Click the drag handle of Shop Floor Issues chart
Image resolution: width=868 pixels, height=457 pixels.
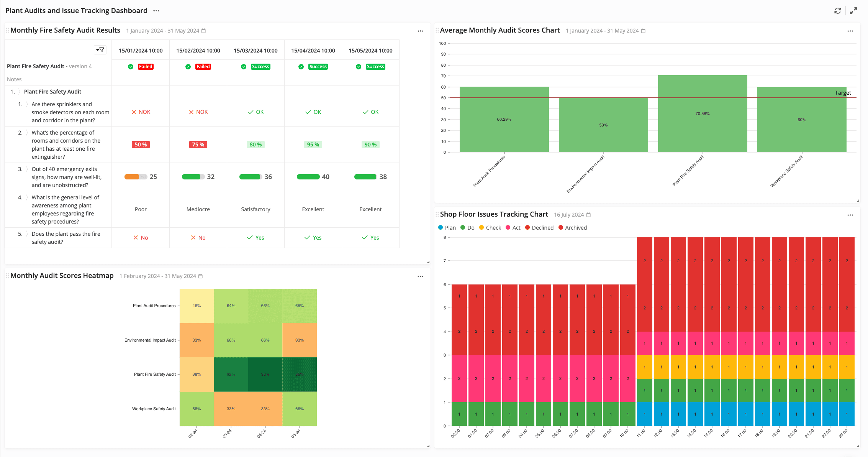(x=437, y=214)
